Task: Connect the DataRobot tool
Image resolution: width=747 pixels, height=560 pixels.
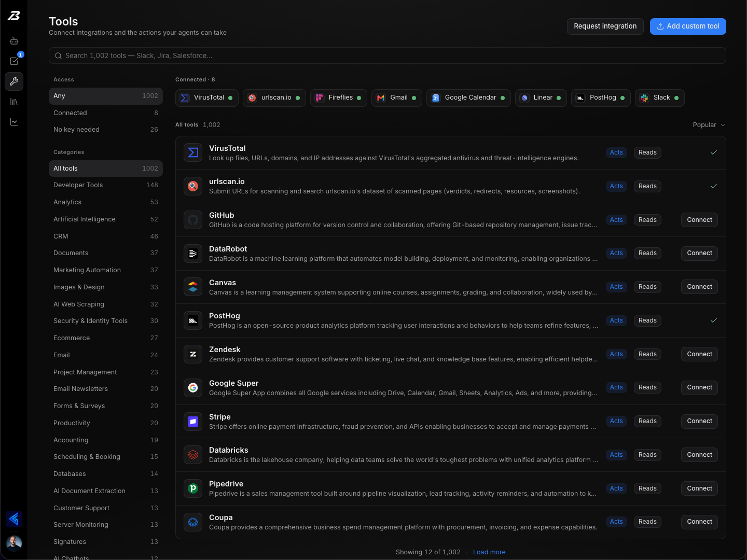Action: pyautogui.click(x=699, y=253)
